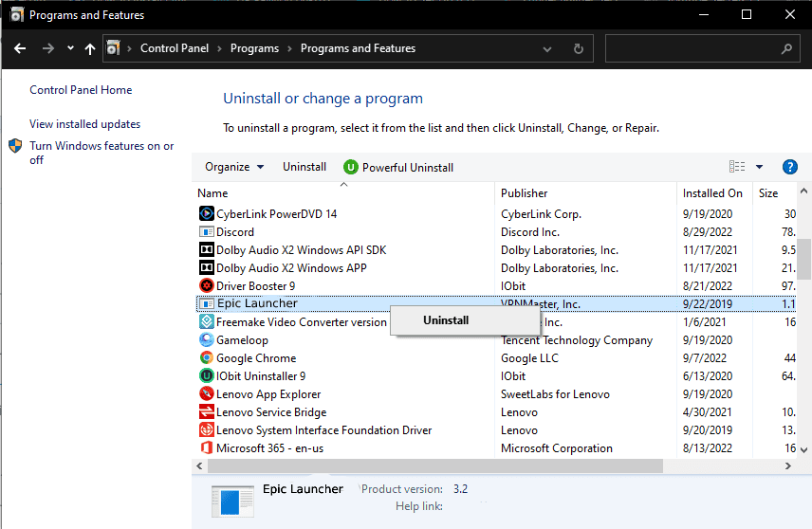This screenshot has width=812, height=529.
Task: Open the recent locations dropdown
Action: point(70,48)
